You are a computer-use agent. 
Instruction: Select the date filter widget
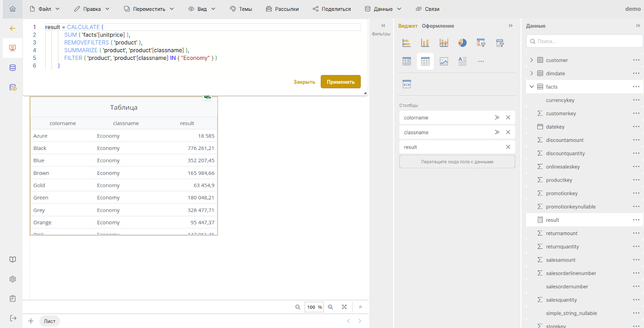coord(500,43)
